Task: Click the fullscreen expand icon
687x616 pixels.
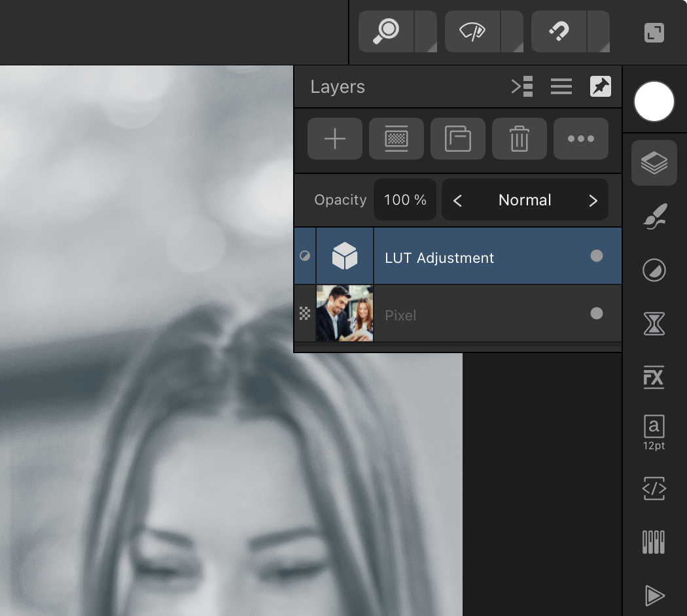Action: point(654,33)
